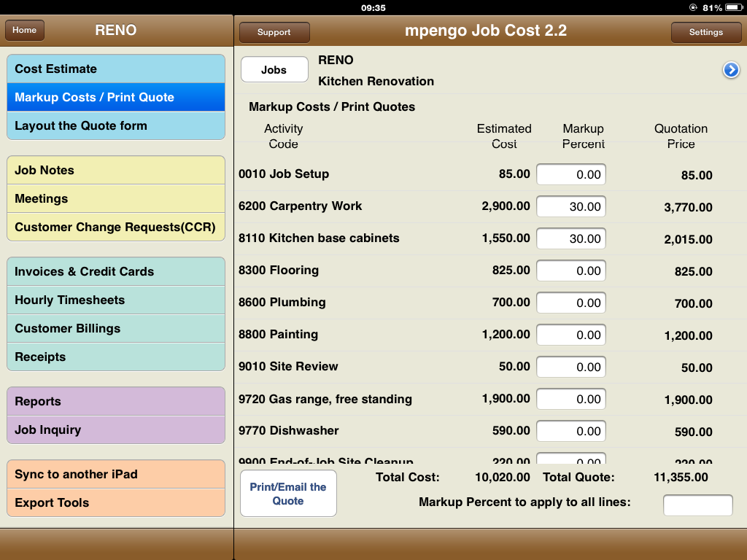Open the Home screen button
747x560 pixels.
point(25,31)
